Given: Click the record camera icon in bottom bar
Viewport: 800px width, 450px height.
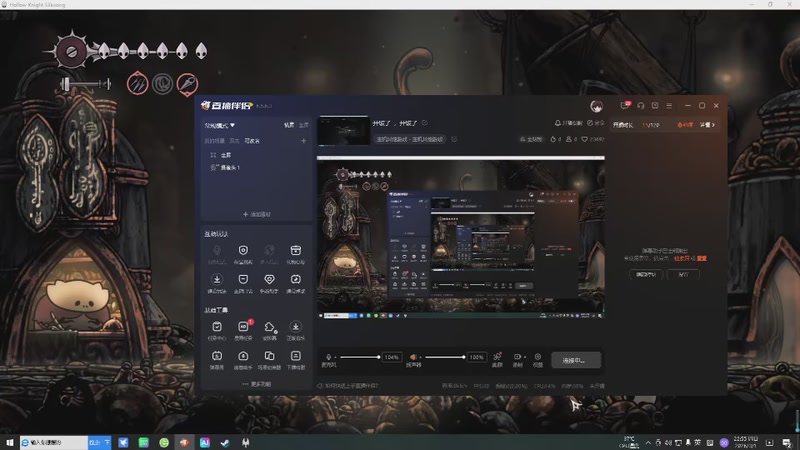Looking at the screenshot, I should pyautogui.click(x=517, y=356).
